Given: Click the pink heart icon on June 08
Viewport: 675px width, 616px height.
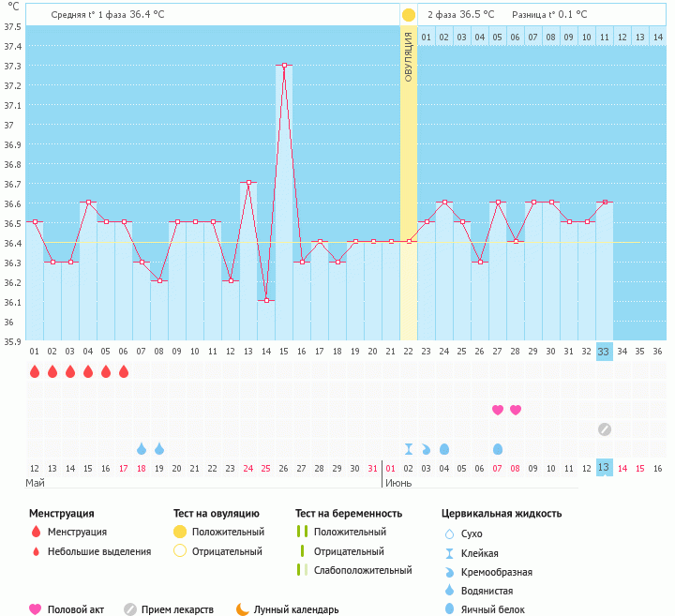Looking at the screenshot, I should tap(516, 410).
